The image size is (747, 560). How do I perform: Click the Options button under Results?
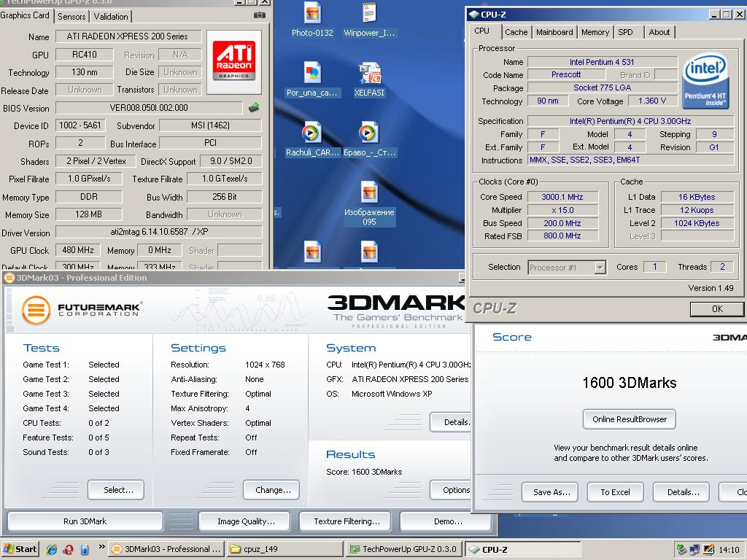coord(451,490)
